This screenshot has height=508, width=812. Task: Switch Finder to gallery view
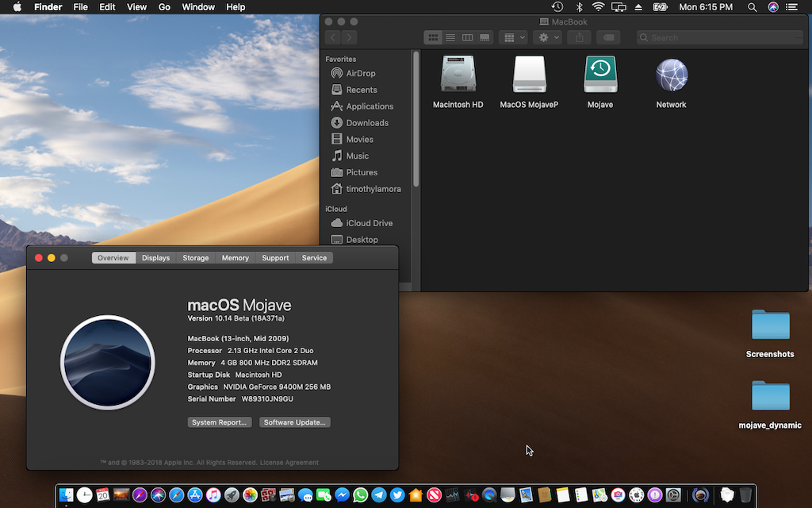485,37
